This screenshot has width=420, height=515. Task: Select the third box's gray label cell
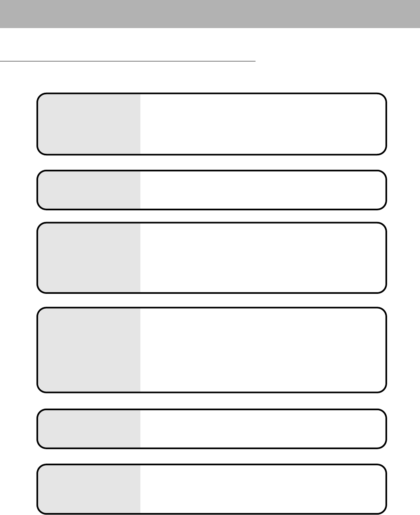tap(89, 258)
